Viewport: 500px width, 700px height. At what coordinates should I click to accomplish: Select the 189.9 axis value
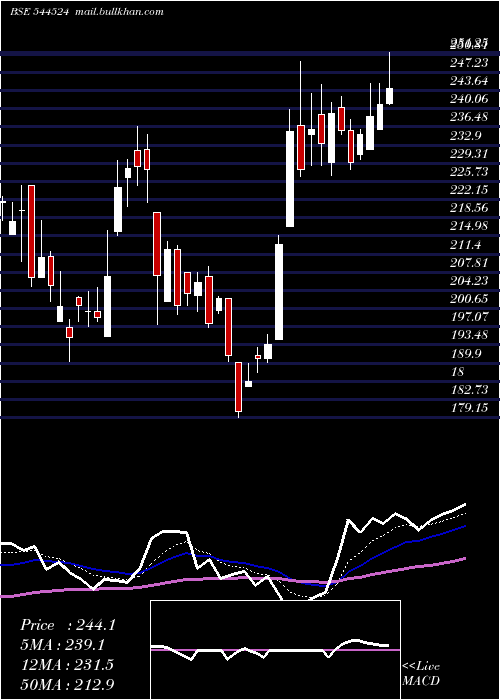click(466, 354)
